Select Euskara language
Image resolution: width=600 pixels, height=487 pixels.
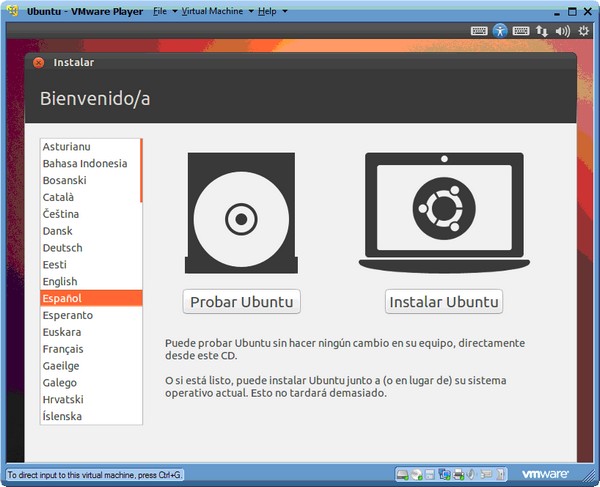click(90, 332)
